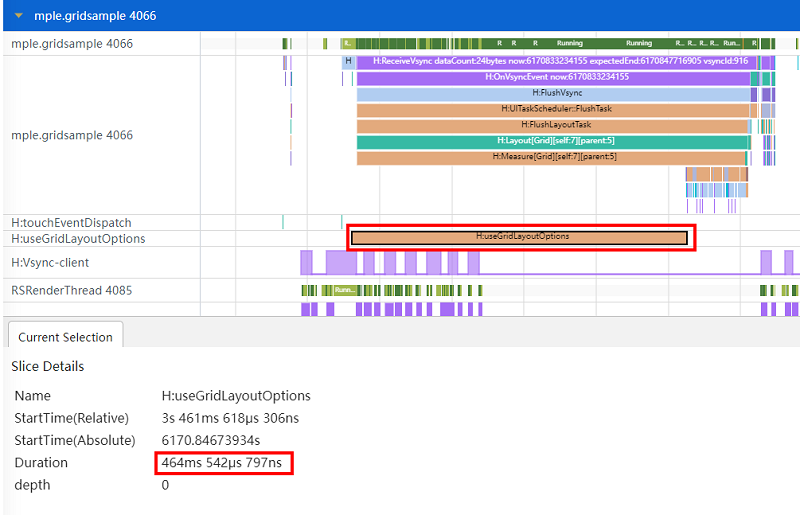This screenshot has width=800, height=515.
Task: Click the Name value in Slice Details
Action: (x=236, y=396)
